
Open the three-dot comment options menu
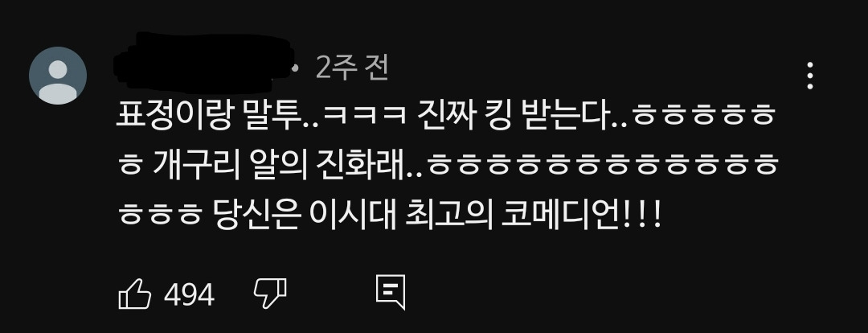pos(810,76)
